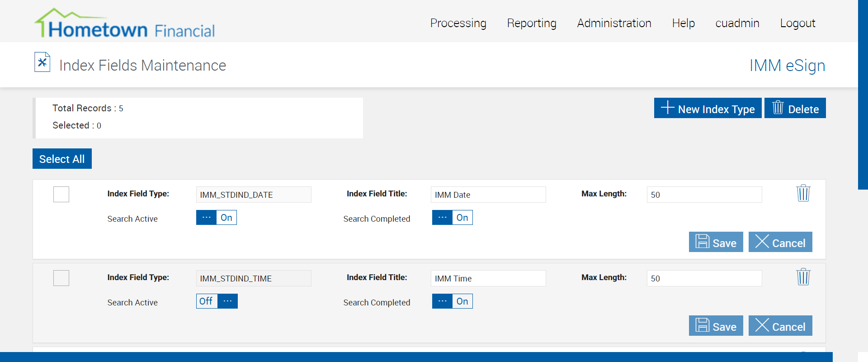Save the IMM Date index field
868x362 pixels.
(x=716, y=242)
